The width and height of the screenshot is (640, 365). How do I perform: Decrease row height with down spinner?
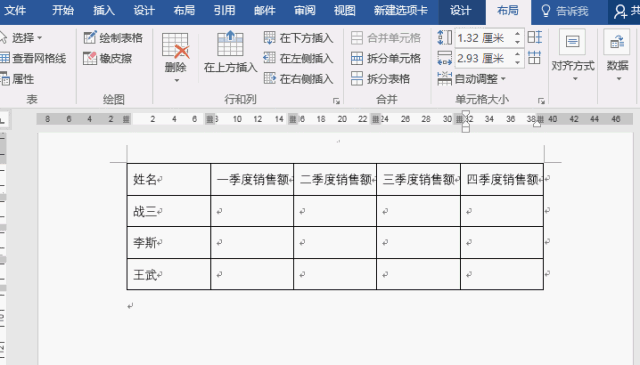pos(518,42)
